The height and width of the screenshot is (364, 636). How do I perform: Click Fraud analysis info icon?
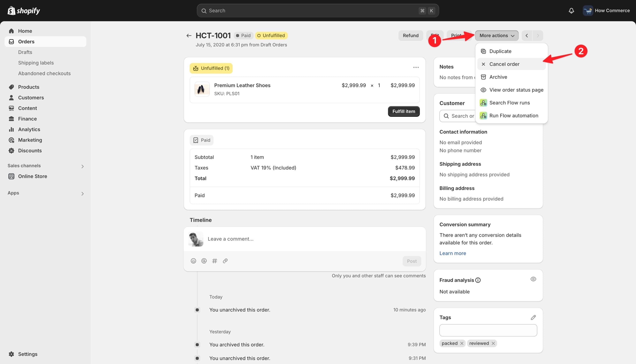point(478,280)
